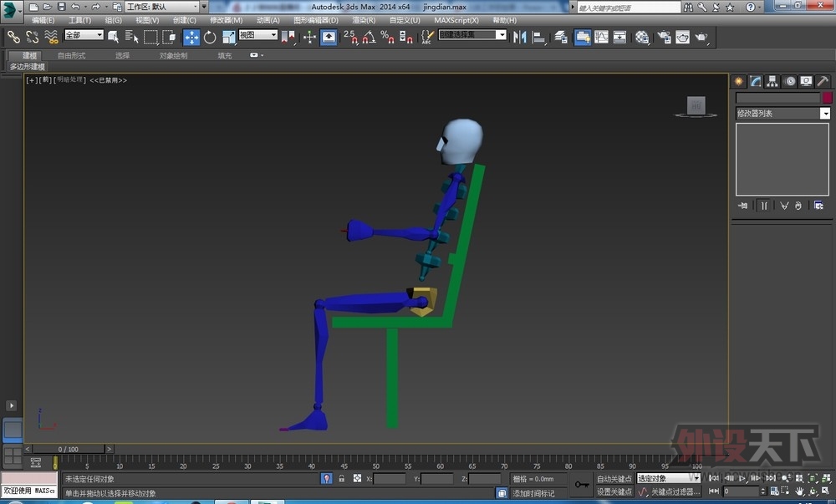Screen dimensions: 836x504
Task: Toggle Percent Snap
Action: pos(388,37)
